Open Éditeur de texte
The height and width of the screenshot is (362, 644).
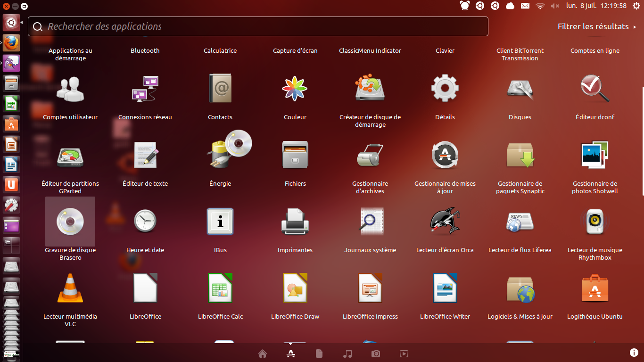click(x=145, y=155)
